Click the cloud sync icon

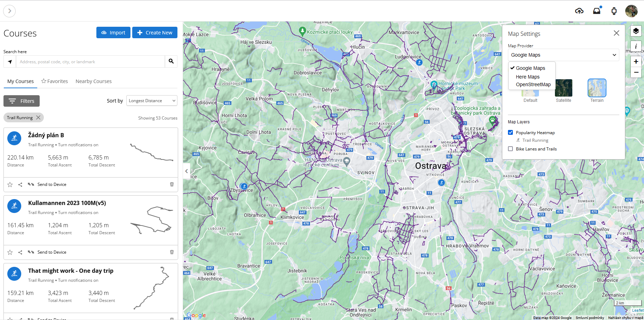pyautogui.click(x=579, y=11)
